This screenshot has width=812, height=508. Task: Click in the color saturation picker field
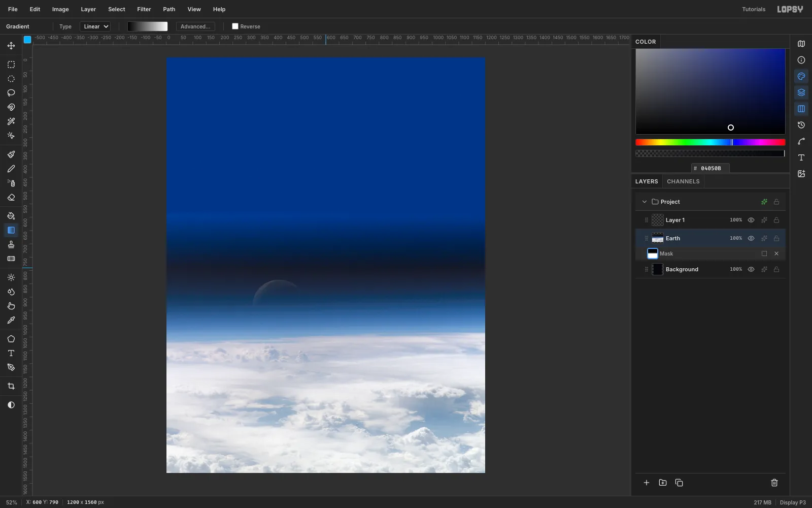pyautogui.click(x=710, y=91)
